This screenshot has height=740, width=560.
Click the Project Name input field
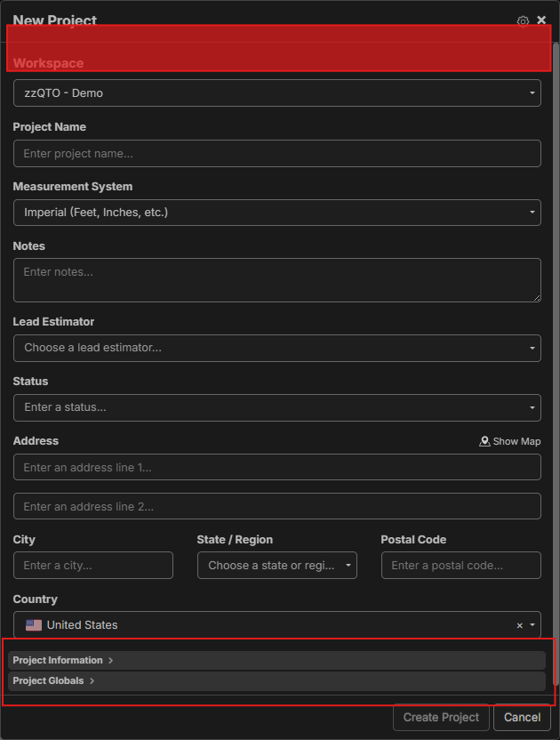click(276, 154)
